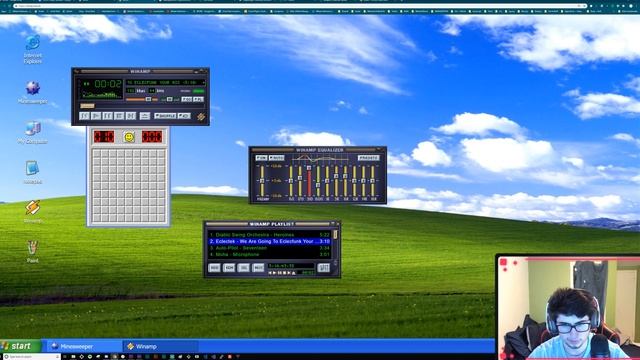Select the Minesweeper desktop icon
Viewport: 640px width, 360px height.
(x=33, y=92)
